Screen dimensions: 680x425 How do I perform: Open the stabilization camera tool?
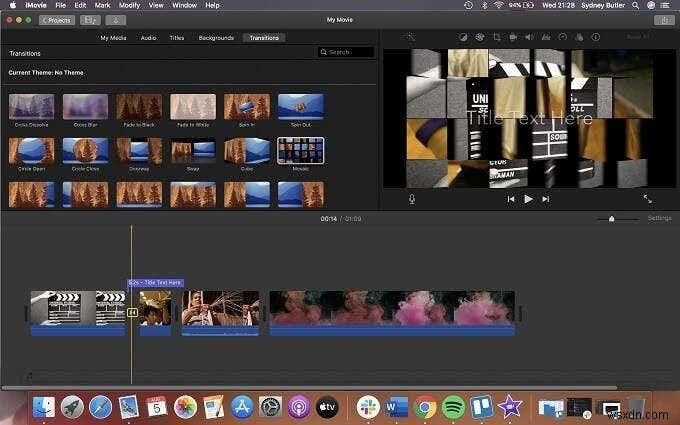pyautogui.click(x=513, y=37)
